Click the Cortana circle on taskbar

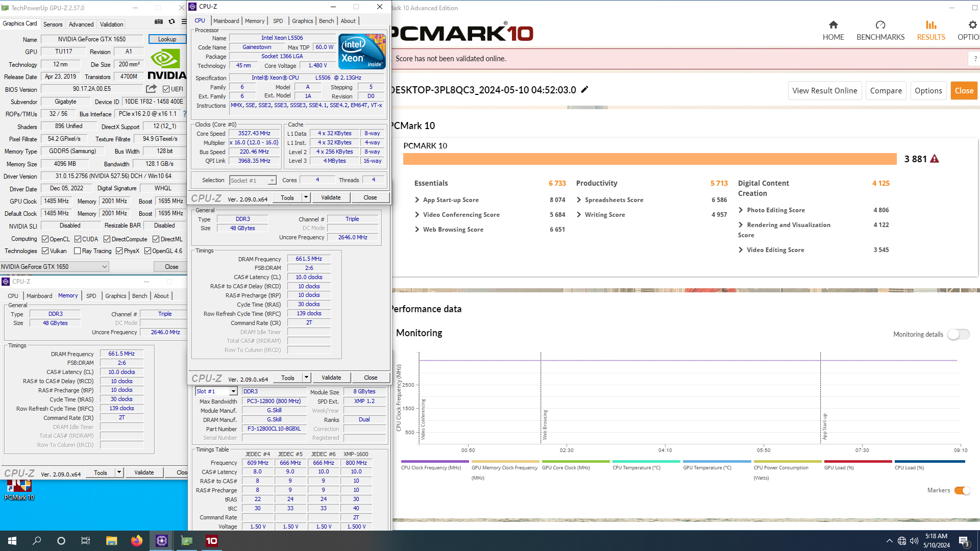61,541
